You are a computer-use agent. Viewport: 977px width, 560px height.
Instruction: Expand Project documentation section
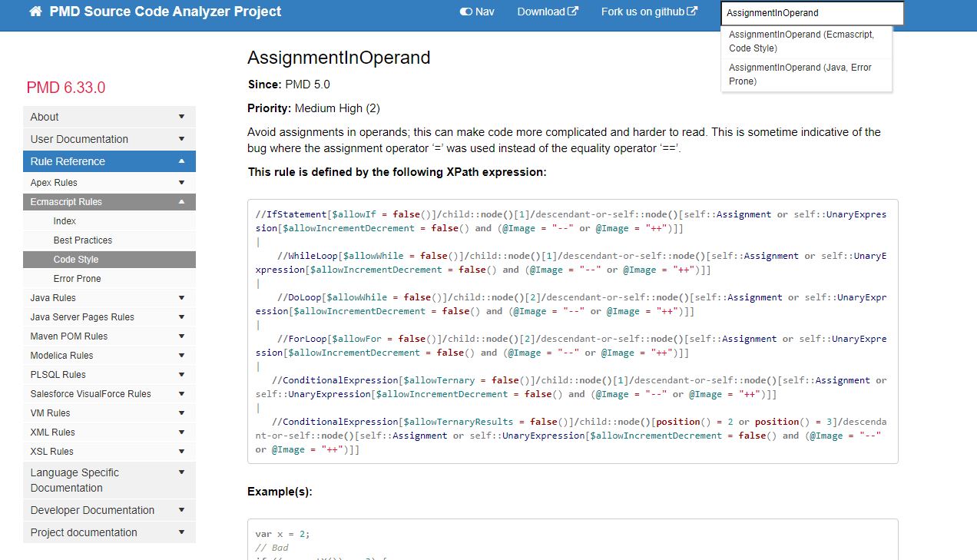109,532
